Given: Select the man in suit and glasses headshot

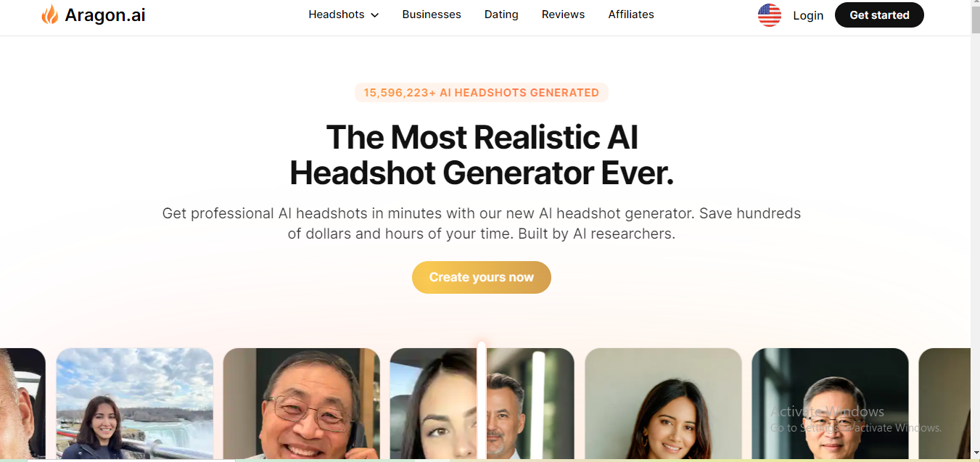Looking at the screenshot, I should pos(830,403).
